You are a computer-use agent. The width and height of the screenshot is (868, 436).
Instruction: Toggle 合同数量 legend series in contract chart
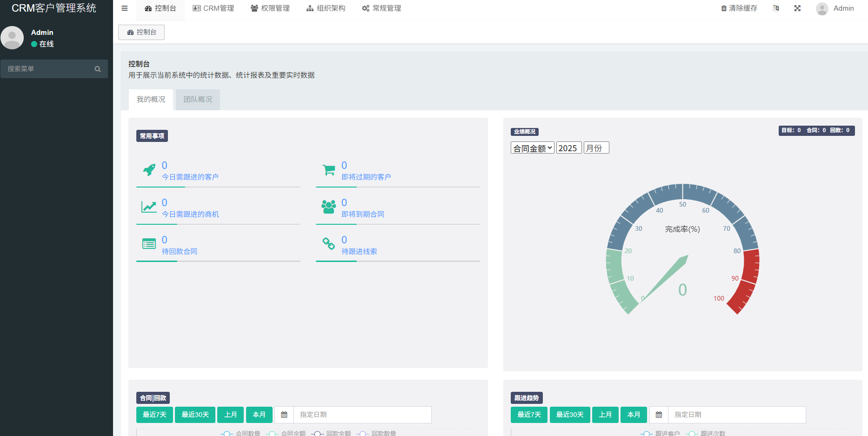(240, 433)
